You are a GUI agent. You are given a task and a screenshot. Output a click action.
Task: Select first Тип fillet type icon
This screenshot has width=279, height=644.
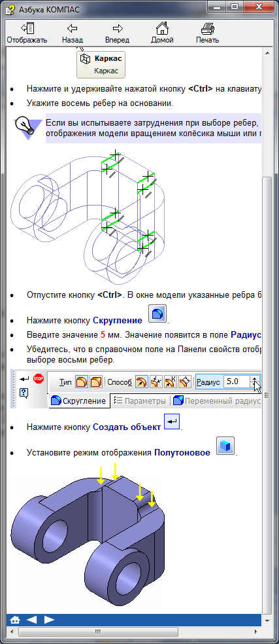(82, 382)
